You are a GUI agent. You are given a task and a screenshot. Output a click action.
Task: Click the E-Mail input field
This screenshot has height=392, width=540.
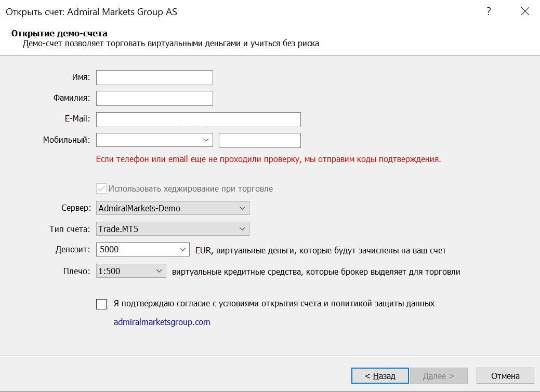click(199, 119)
